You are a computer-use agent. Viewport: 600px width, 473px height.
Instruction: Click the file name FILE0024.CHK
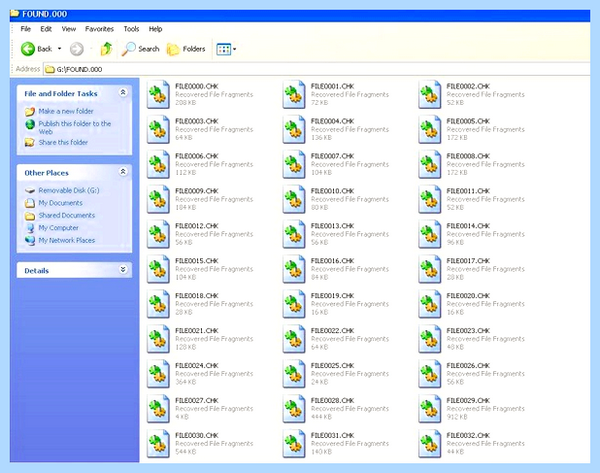tap(197, 365)
